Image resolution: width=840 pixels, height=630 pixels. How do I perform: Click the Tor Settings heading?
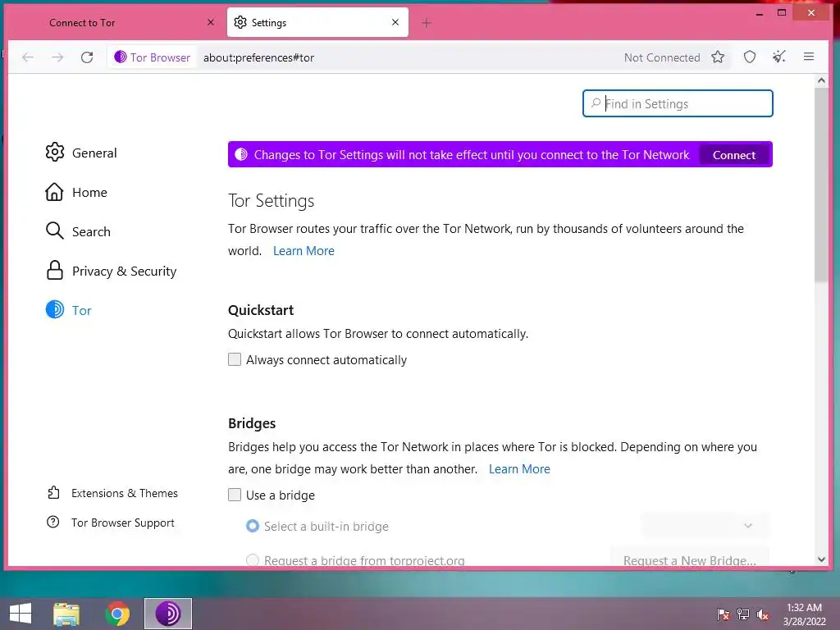(271, 200)
